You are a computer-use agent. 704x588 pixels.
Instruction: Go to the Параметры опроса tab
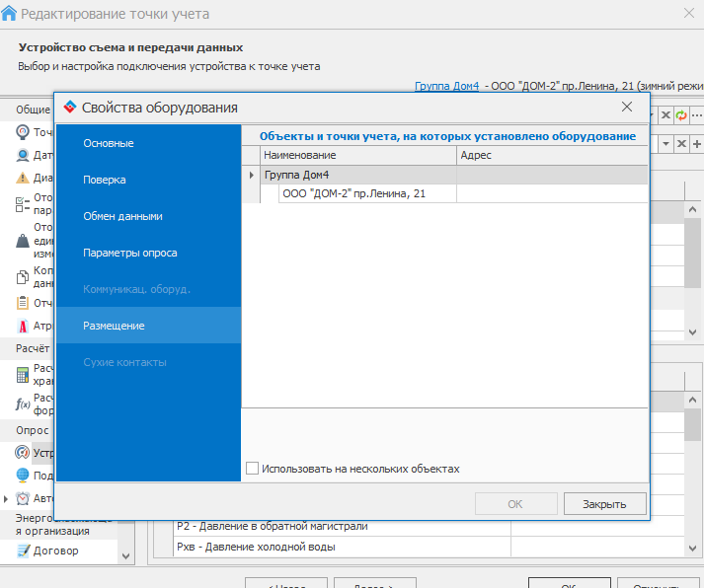point(130,253)
